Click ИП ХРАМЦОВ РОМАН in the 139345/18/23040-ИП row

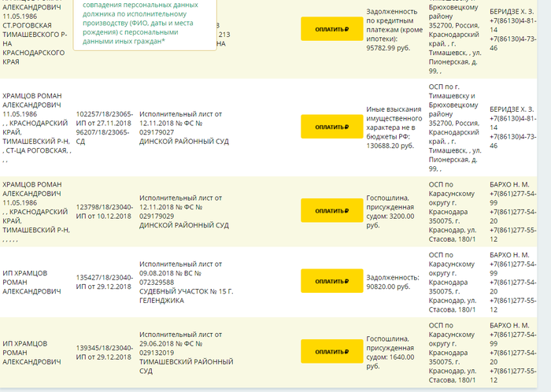pos(31,353)
